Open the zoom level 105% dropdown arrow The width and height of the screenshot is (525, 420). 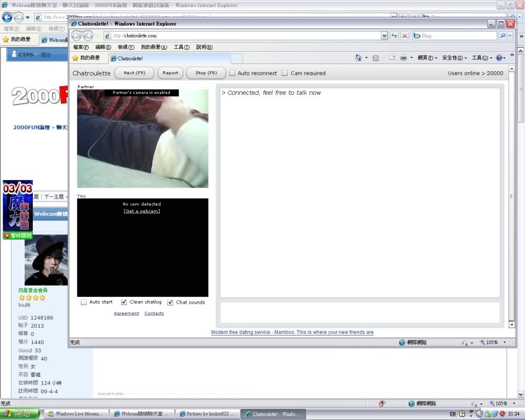(x=504, y=343)
